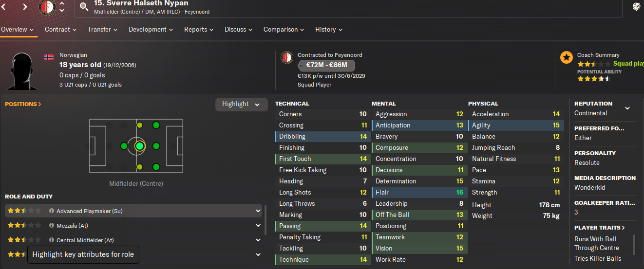644x269 pixels.
Task: Open the Development menu
Action: [151, 30]
